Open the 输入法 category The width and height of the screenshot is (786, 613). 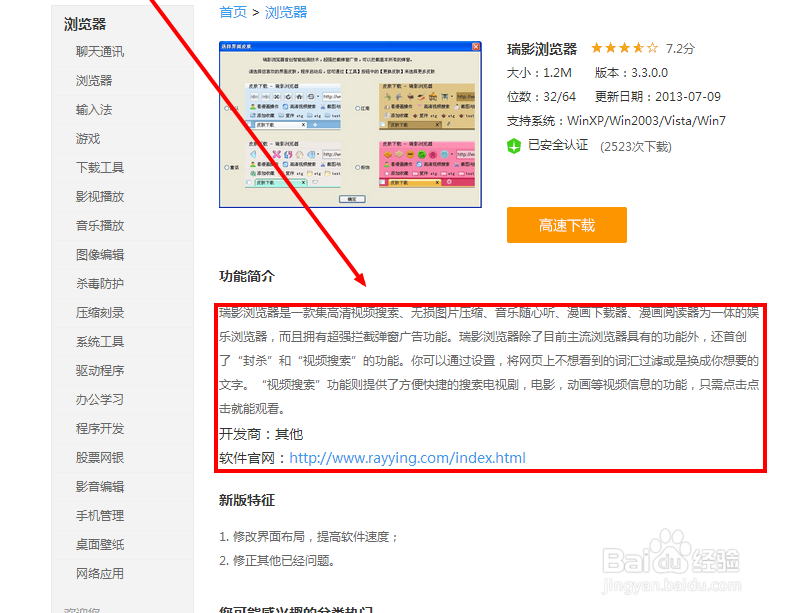94,110
